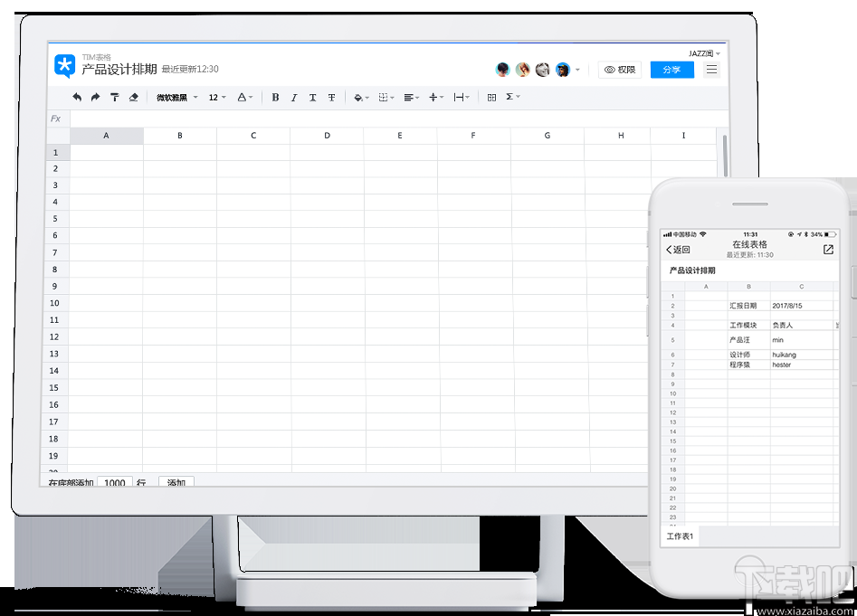Click cell A1 in the spreadsheet
Viewport: 857px width, 616px height.
pos(107,152)
